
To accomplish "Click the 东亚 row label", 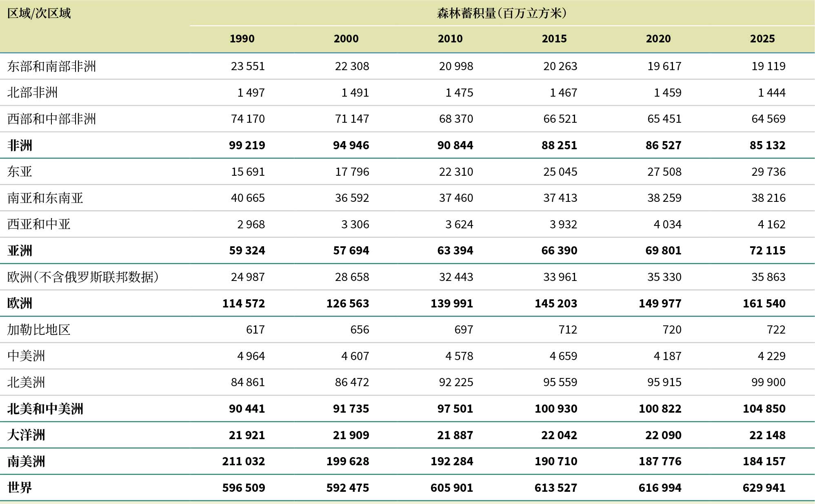I will pyautogui.click(x=20, y=172).
